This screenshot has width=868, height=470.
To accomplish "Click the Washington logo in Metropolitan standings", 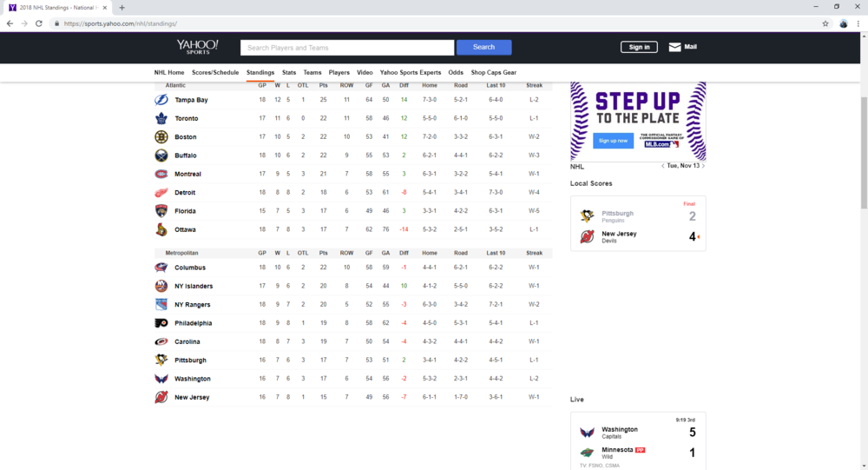I will click(161, 379).
